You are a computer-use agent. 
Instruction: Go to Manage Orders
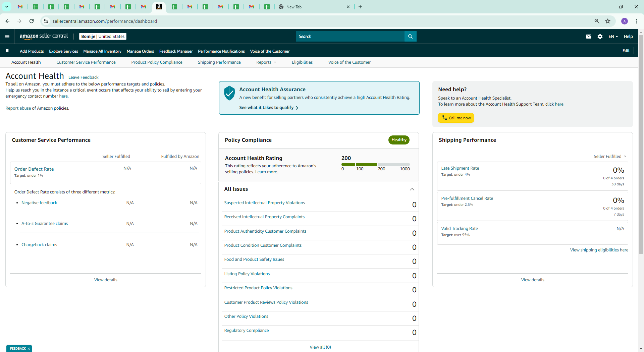pos(140,51)
